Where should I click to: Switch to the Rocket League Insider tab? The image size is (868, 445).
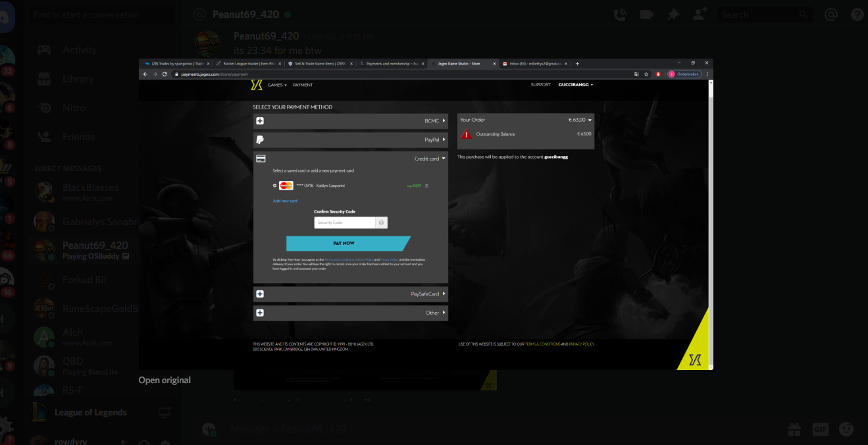click(249, 64)
